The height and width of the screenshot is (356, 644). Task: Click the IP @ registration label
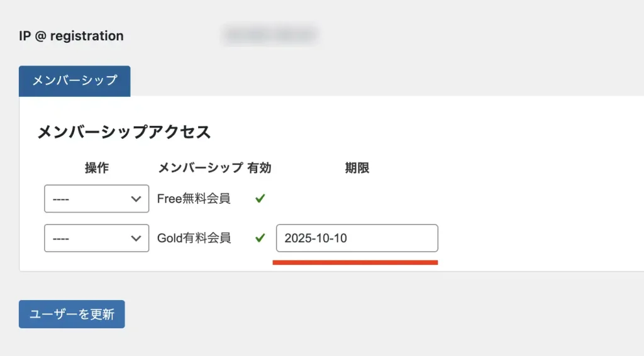71,36
